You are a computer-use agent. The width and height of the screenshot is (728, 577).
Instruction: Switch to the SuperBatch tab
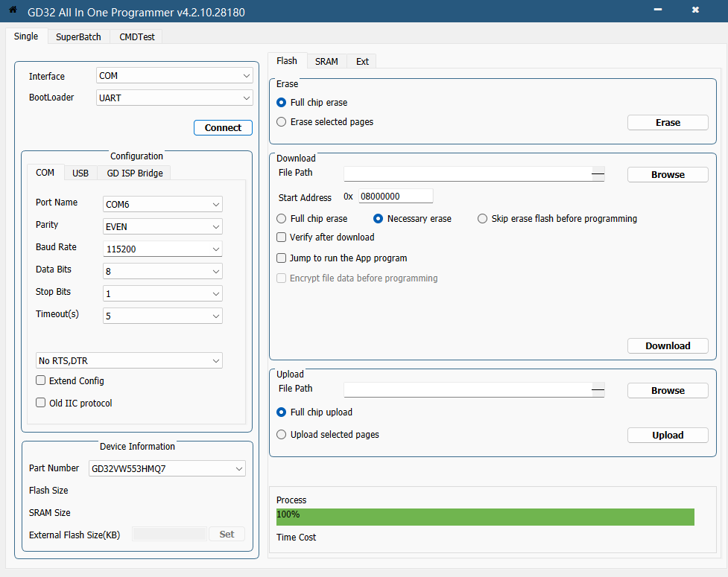pos(78,37)
